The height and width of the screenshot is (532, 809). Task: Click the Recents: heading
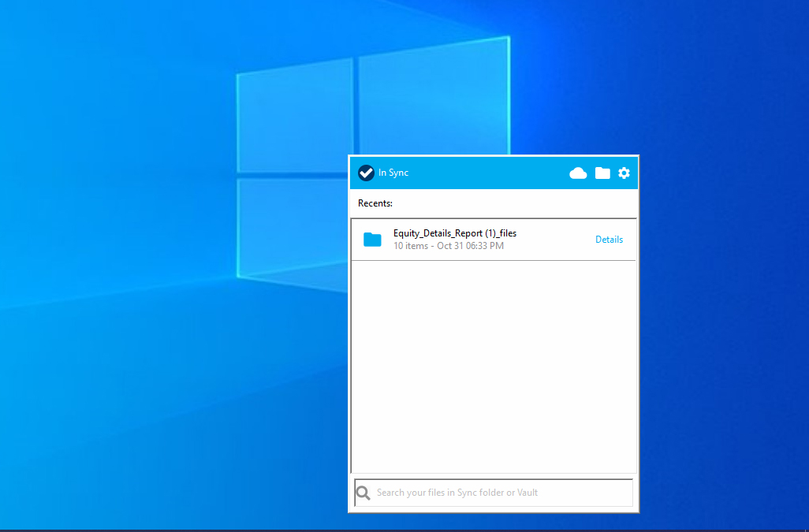[x=375, y=203]
